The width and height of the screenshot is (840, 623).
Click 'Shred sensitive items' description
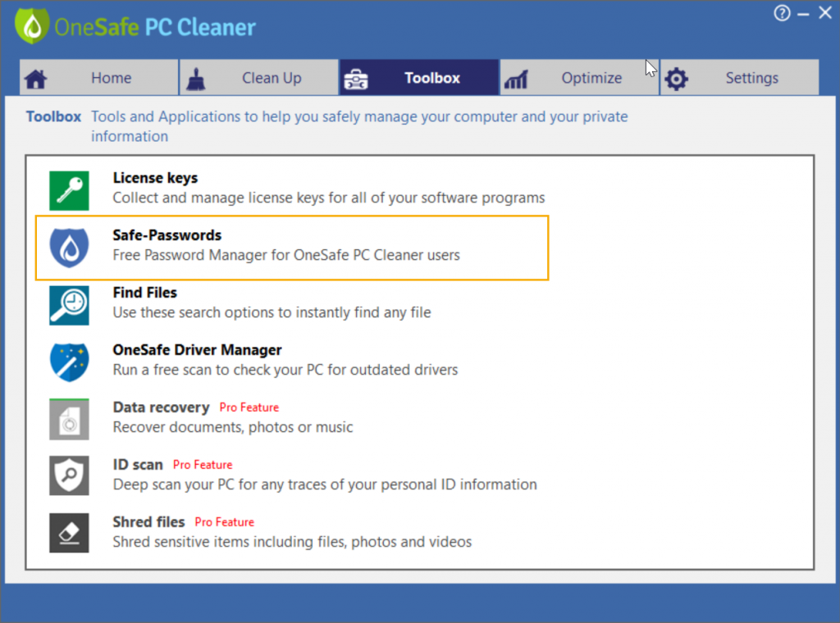(x=292, y=542)
